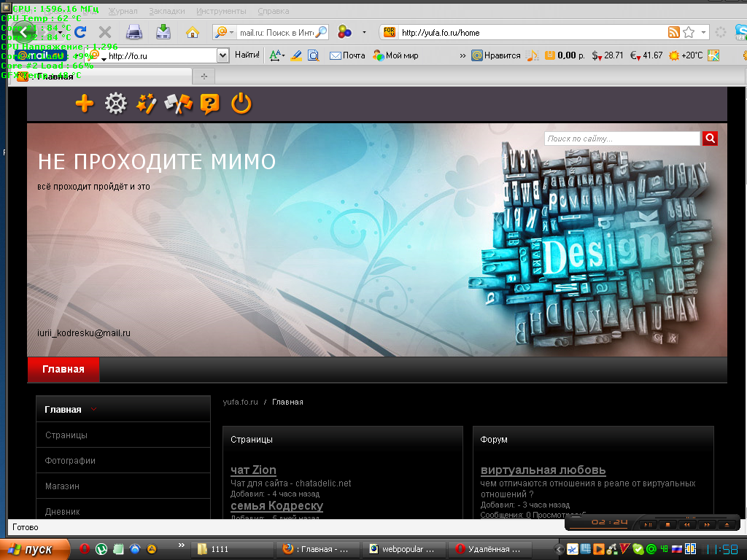Viewport: 747px width, 560px height.
Task: Select the red Главная navigation tab
Action: coord(63,369)
